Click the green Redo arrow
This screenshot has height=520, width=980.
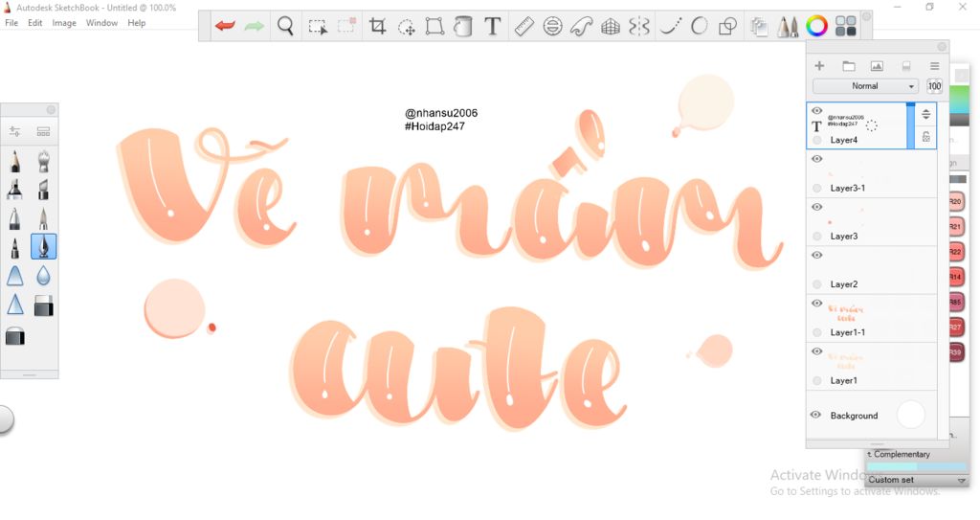click(254, 26)
